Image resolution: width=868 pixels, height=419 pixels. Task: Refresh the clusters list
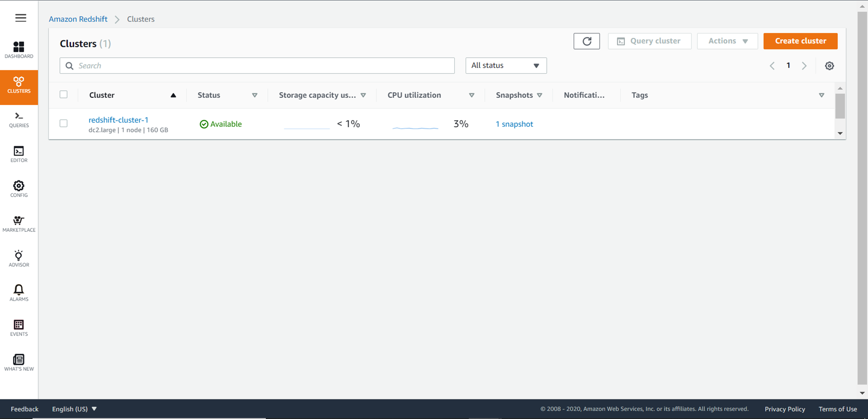click(587, 41)
